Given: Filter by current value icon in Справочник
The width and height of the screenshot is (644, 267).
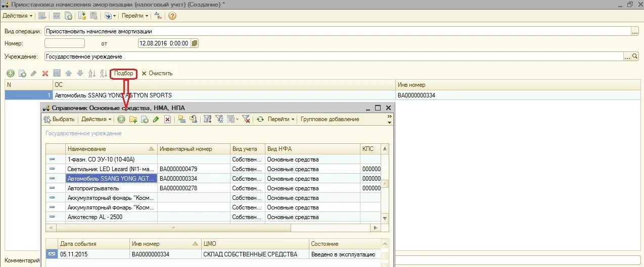Looking at the screenshot, I should pos(219,119).
